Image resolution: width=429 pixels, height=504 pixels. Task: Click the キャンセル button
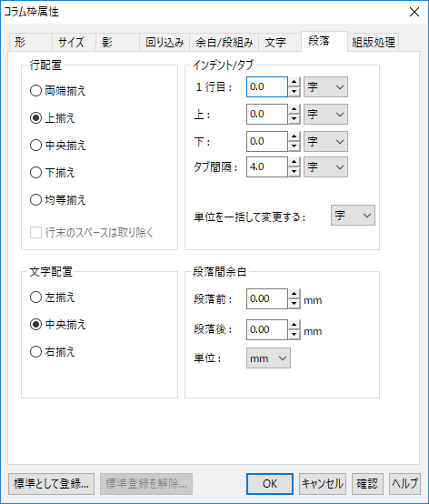(323, 484)
